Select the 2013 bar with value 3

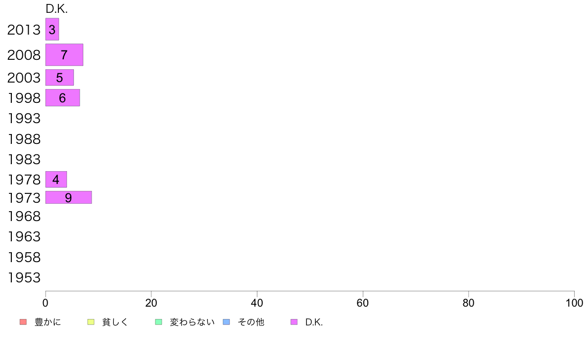52,29
